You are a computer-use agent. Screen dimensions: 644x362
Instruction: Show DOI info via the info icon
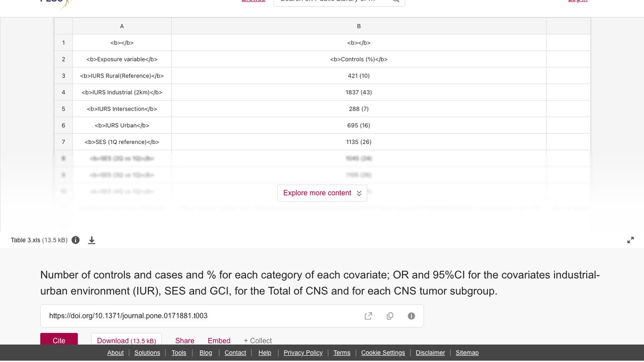click(x=411, y=316)
